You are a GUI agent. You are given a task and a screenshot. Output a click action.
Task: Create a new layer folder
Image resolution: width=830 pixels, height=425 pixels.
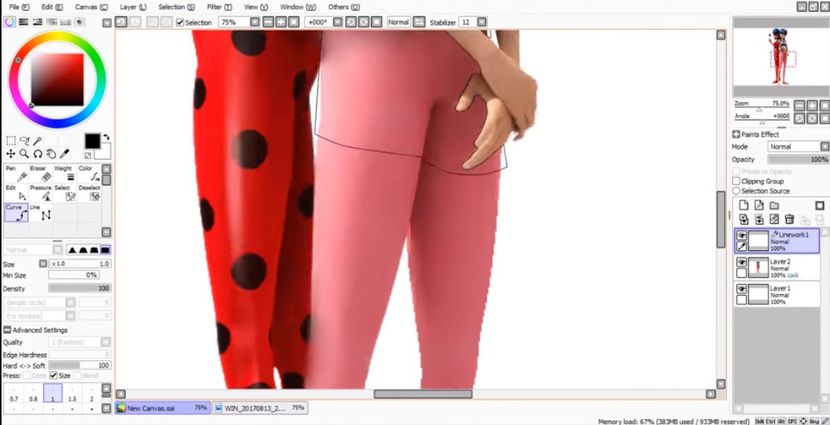click(774, 205)
